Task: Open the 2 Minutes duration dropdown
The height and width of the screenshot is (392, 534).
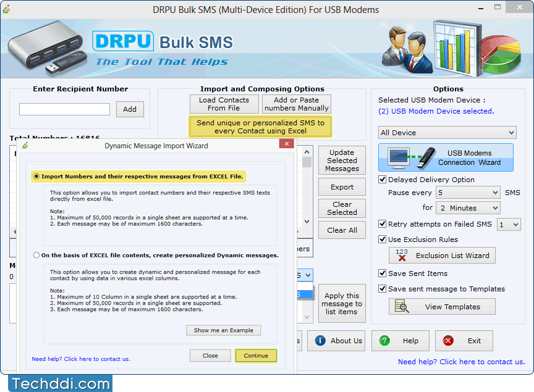Action: 468,207
